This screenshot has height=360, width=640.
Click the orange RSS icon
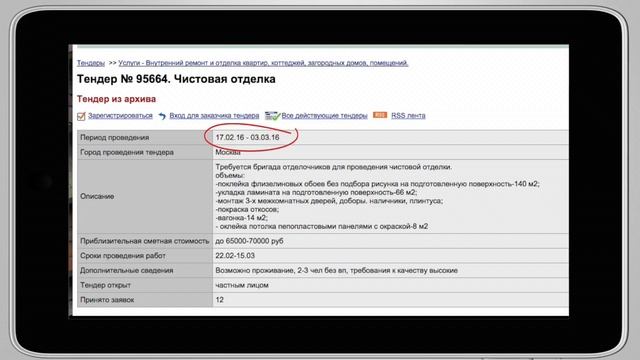[x=380, y=116]
